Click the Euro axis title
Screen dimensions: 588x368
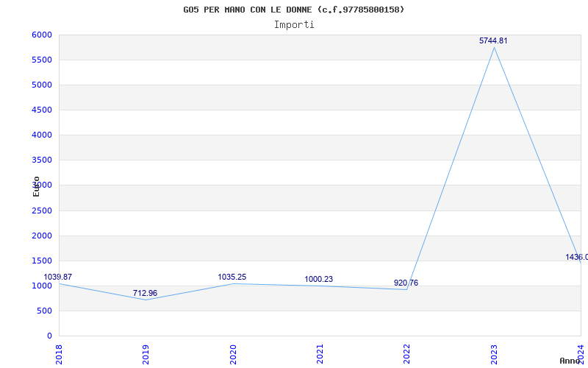point(36,186)
